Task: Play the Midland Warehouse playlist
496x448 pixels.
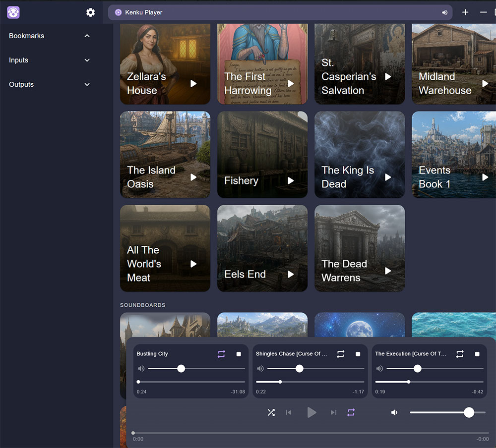Action: click(x=485, y=83)
